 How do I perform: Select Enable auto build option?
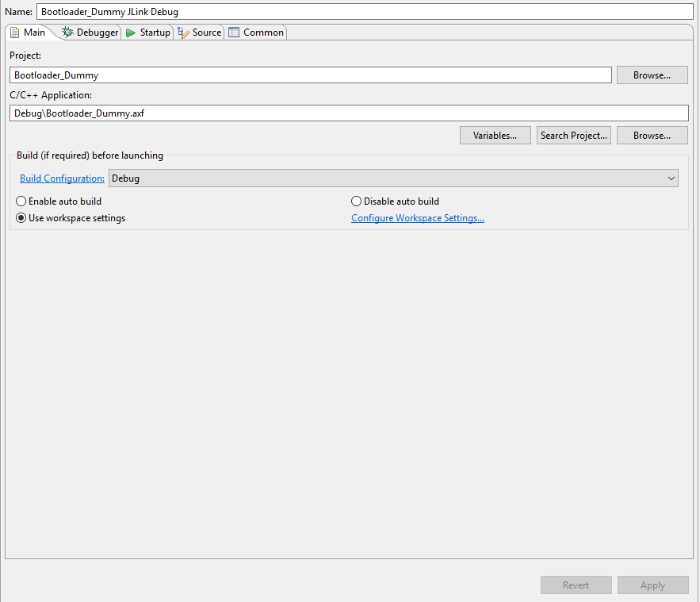coord(59,201)
